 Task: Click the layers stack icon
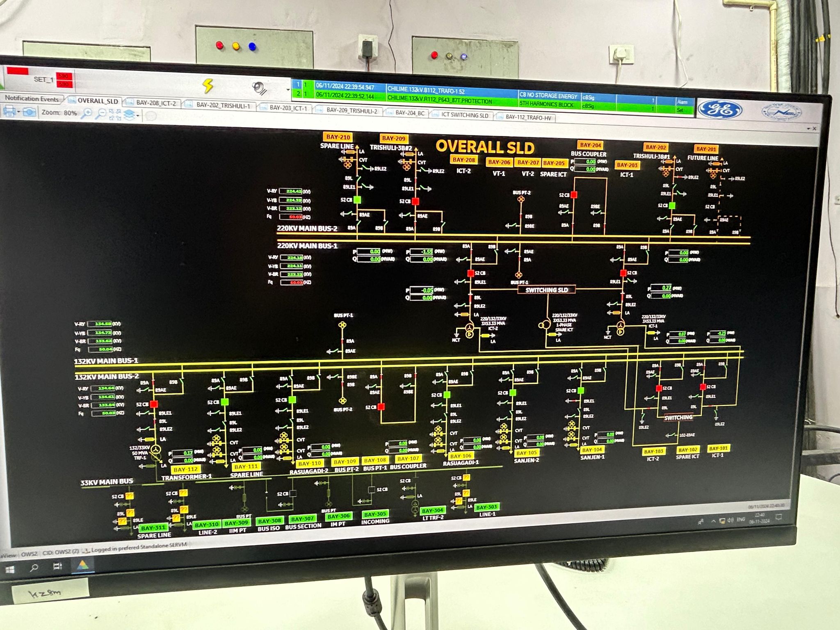coord(129,115)
